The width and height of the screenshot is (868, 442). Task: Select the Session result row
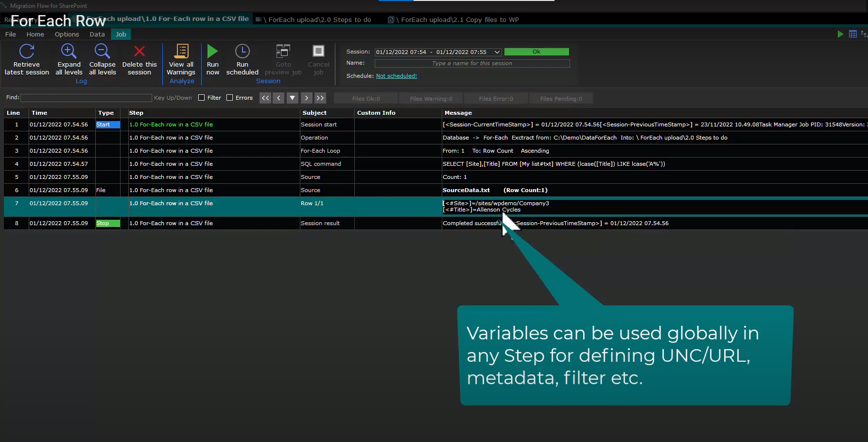436,223
